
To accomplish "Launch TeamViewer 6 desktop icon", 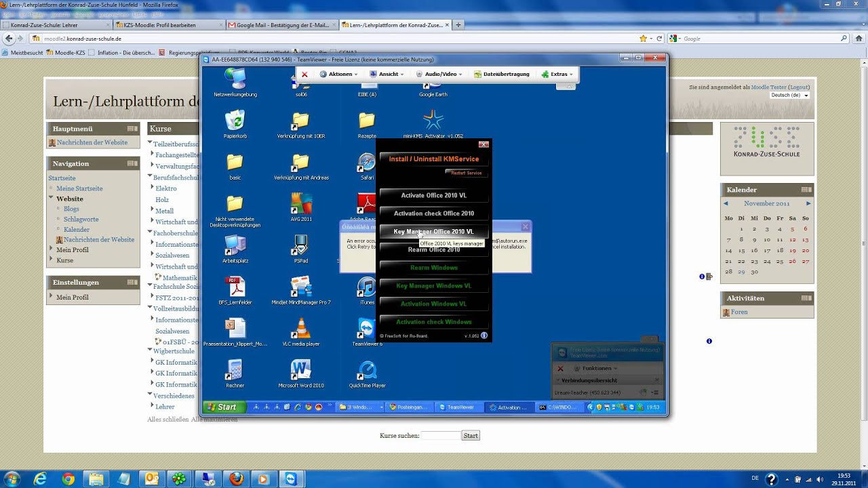I will coord(367,329).
